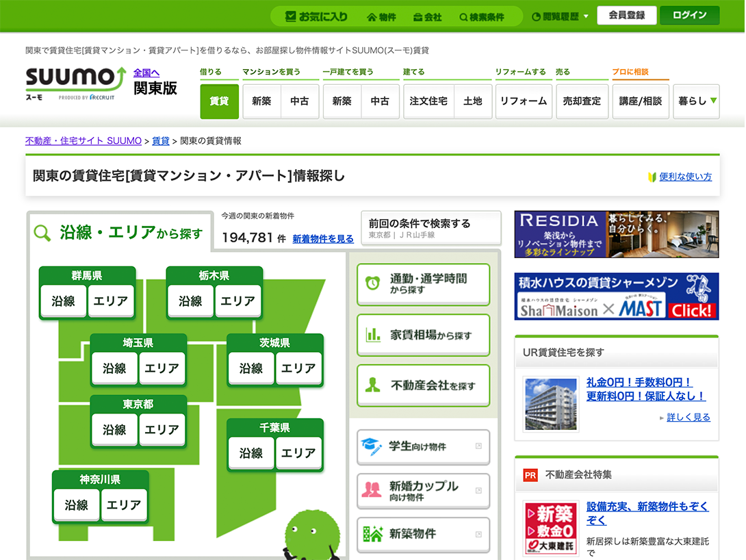The width and height of the screenshot is (746, 560).
Task: Open the リフォーム tab
Action: pos(524,101)
